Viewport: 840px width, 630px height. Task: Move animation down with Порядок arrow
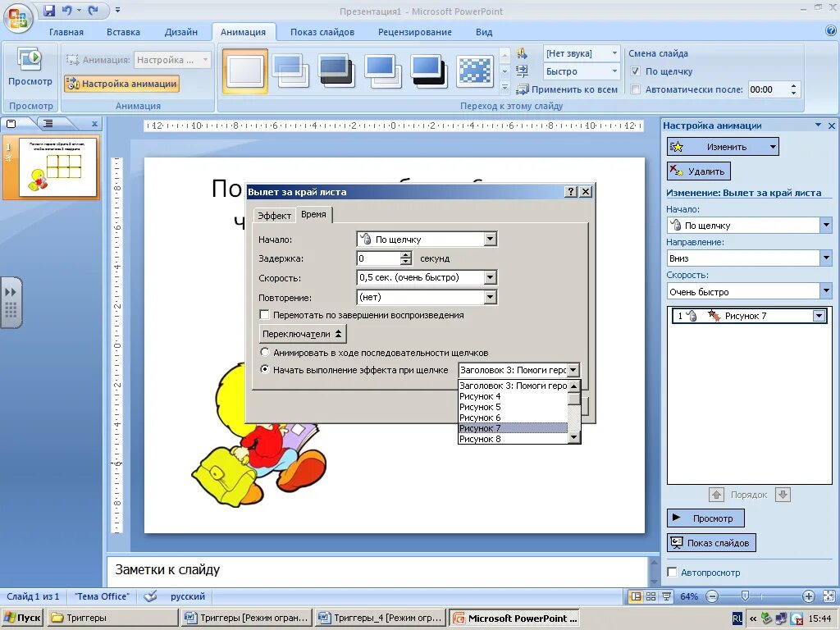783,495
